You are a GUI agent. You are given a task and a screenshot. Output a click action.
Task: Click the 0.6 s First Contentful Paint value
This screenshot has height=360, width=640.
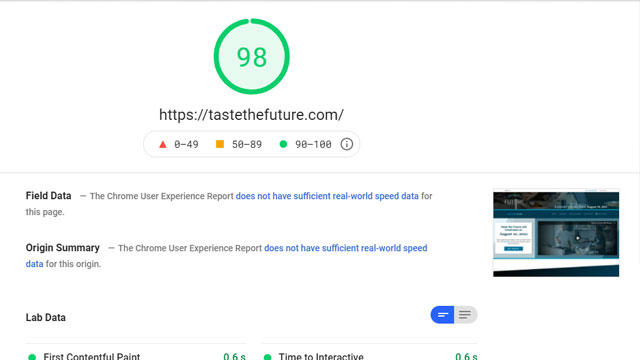(234, 356)
